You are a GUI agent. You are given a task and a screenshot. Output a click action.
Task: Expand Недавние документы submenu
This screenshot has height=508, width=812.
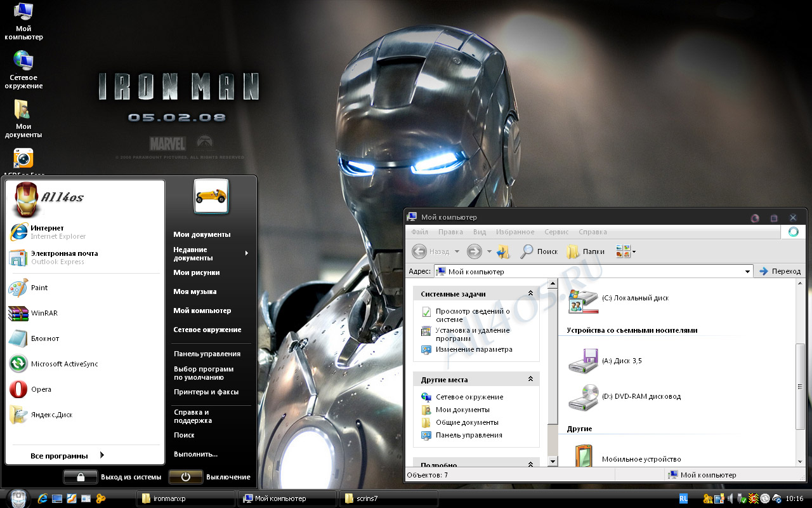click(x=211, y=253)
